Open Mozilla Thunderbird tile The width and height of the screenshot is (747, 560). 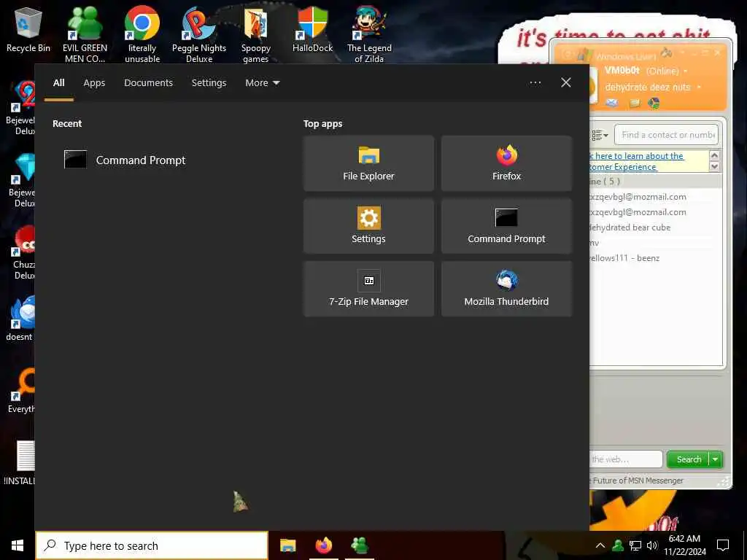tap(506, 289)
